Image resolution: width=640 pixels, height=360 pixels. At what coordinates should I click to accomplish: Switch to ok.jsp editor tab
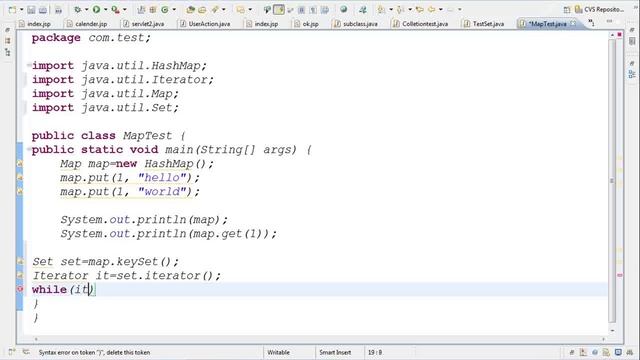pos(307,24)
